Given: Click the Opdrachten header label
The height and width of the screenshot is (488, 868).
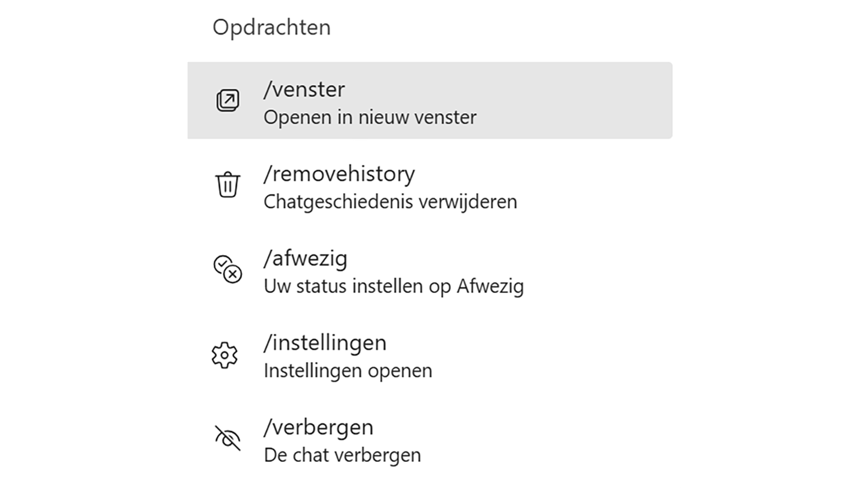Looking at the screenshot, I should [271, 27].
